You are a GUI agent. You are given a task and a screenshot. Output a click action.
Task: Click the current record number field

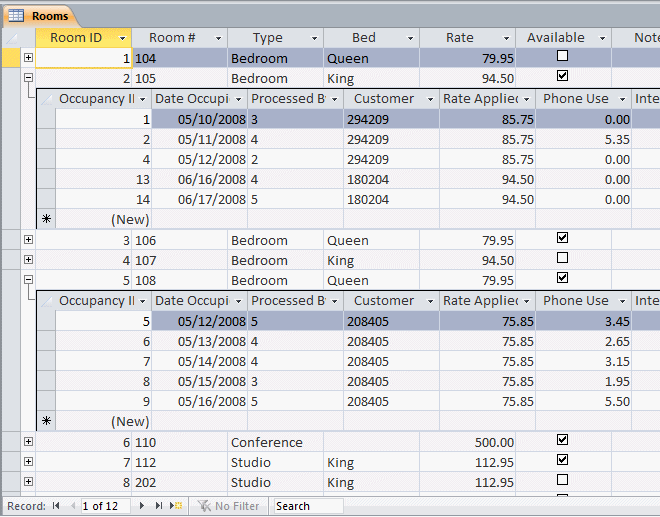(x=105, y=506)
